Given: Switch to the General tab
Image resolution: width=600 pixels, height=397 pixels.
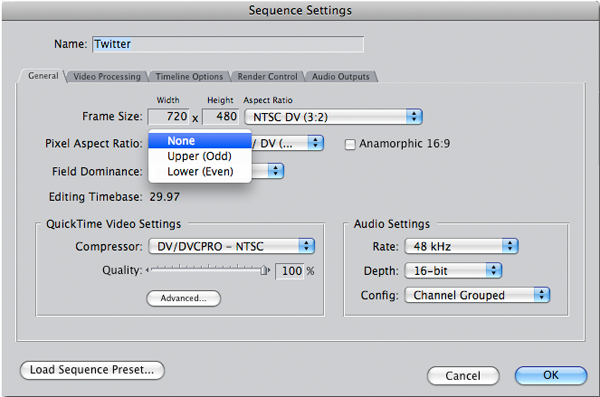Looking at the screenshot, I should point(43,76).
